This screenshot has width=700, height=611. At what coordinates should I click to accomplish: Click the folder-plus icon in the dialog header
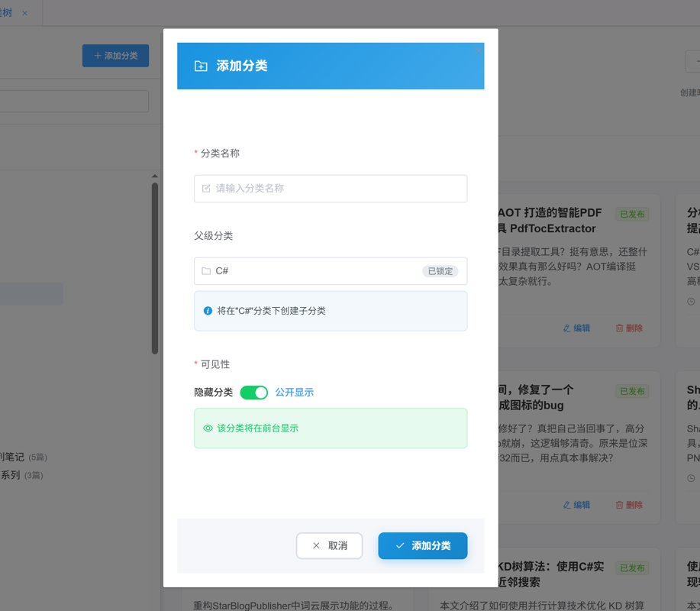201,66
